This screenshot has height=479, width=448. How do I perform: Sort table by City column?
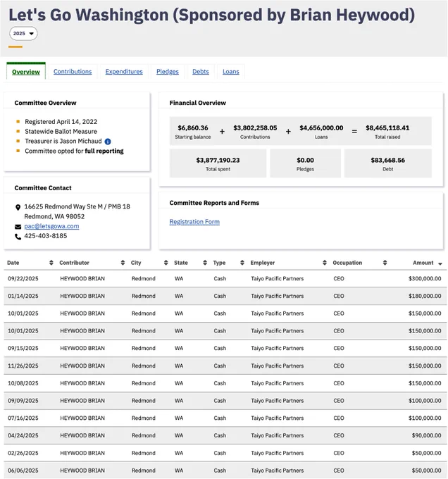pyautogui.click(x=166, y=263)
